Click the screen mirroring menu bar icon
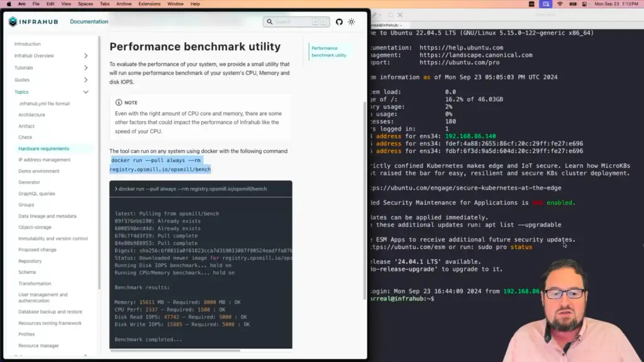Screen dimensions: 644x362 [546, 4]
